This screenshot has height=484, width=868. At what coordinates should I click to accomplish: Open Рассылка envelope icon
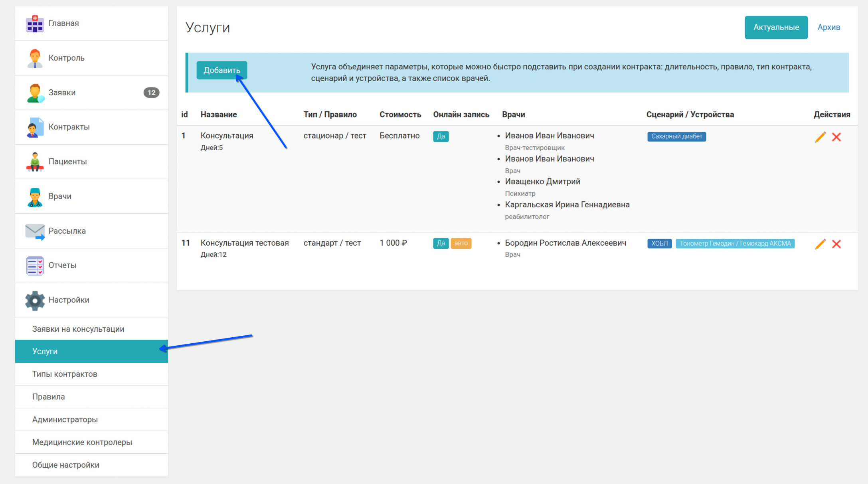click(35, 231)
